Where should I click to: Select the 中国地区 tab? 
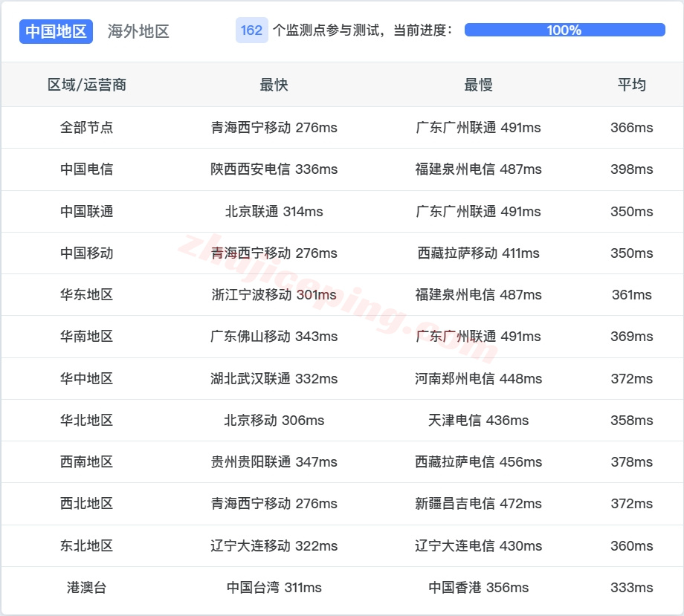pos(56,31)
